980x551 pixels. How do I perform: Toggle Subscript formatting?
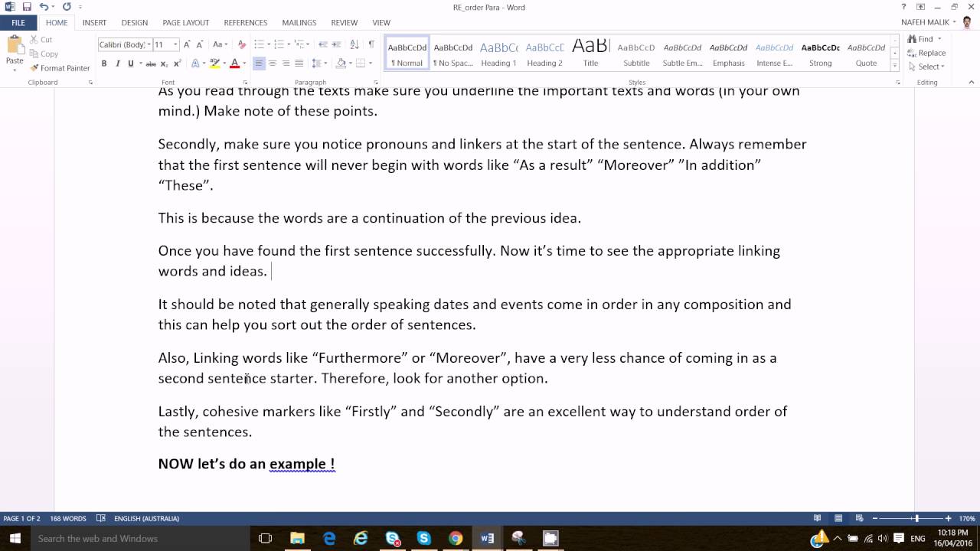click(165, 64)
